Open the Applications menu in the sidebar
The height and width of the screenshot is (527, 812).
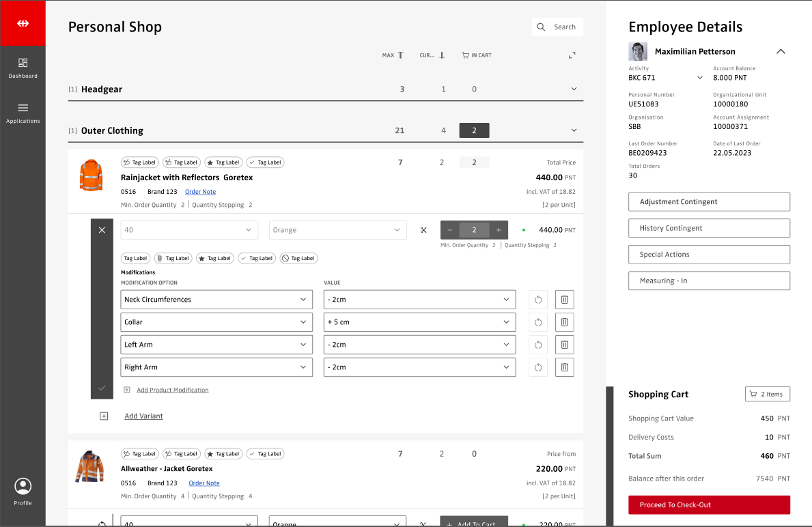23,113
